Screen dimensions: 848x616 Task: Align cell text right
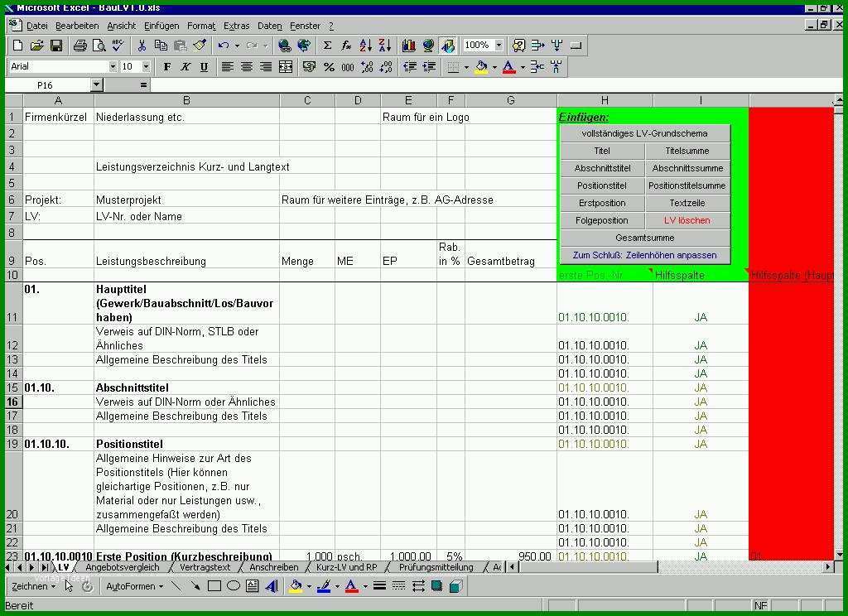266,67
